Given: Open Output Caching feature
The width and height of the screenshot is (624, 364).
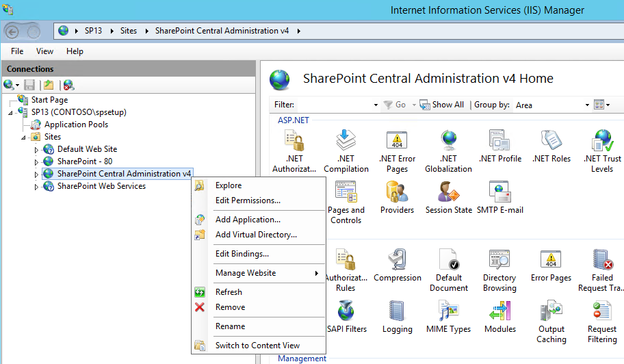Looking at the screenshot, I should pyautogui.click(x=551, y=322).
